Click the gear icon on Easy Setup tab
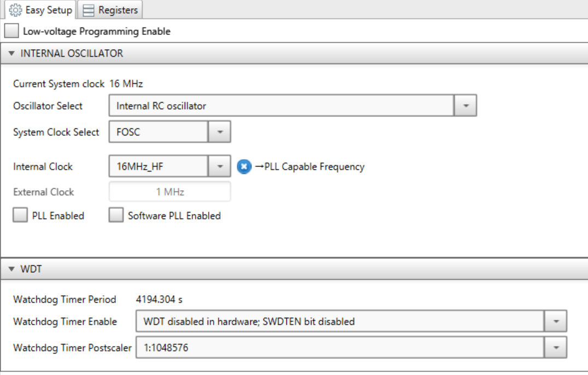 tap(15, 10)
